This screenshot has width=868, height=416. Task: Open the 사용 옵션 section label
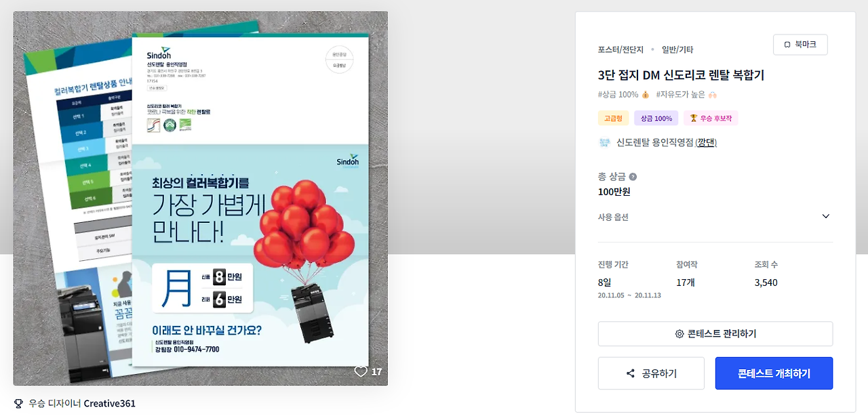coord(613,217)
